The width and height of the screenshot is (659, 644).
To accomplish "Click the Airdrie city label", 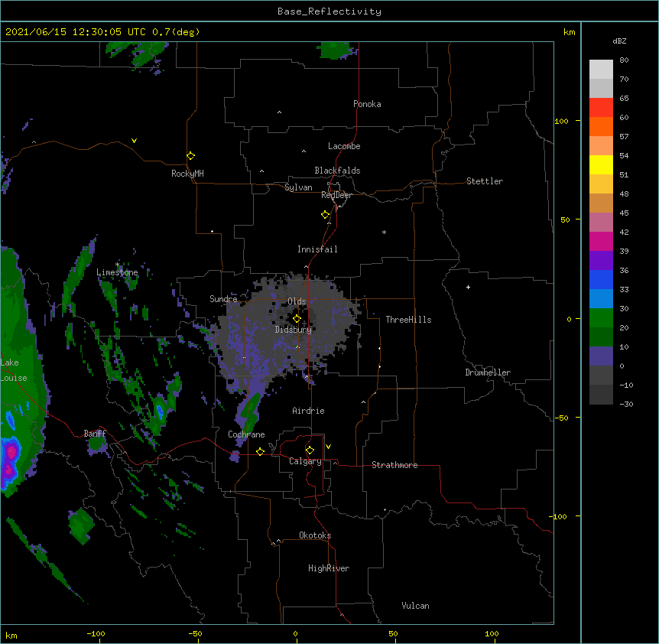I will tap(308, 411).
